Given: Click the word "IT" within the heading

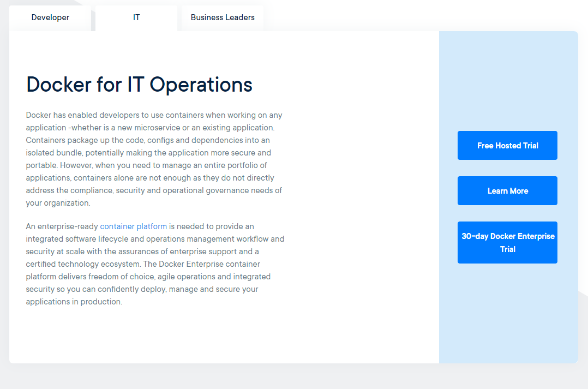Looking at the screenshot, I should tap(135, 85).
